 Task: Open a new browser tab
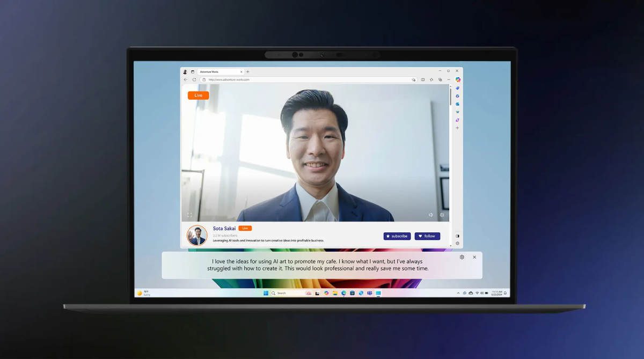click(248, 71)
